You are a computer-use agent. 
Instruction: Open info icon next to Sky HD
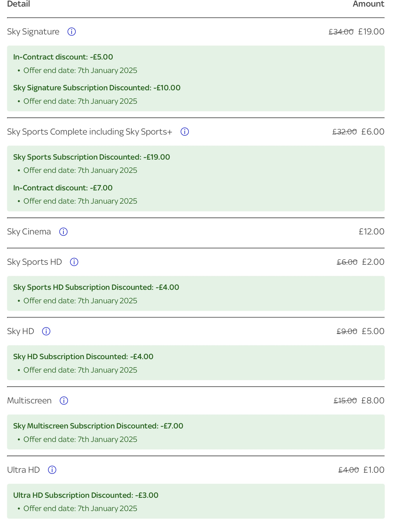(x=46, y=331)
